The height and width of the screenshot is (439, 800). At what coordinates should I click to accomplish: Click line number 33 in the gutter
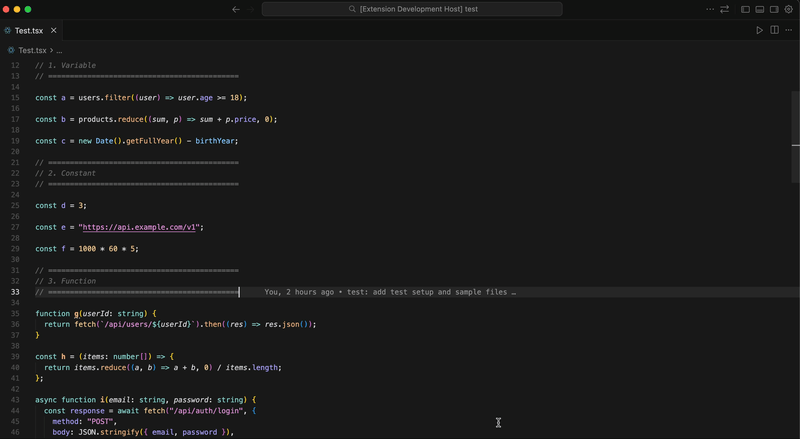(x=15, y=292)
